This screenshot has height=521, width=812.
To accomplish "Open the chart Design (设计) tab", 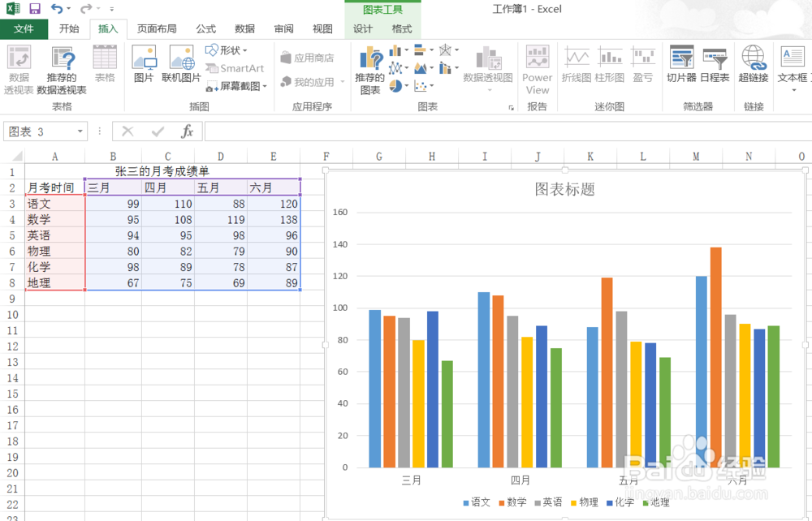I will click(362, 29).
